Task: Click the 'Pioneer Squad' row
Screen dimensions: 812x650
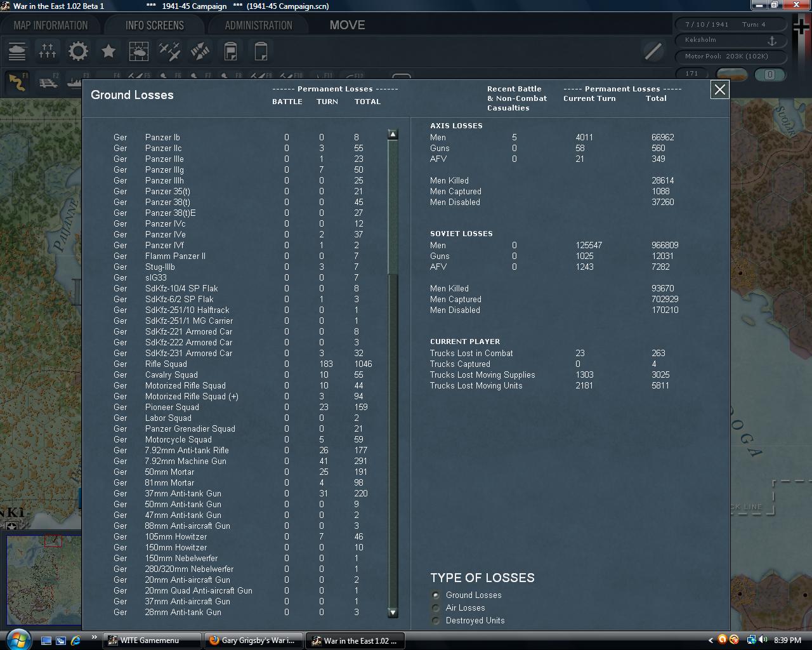Action: (244, 408)
